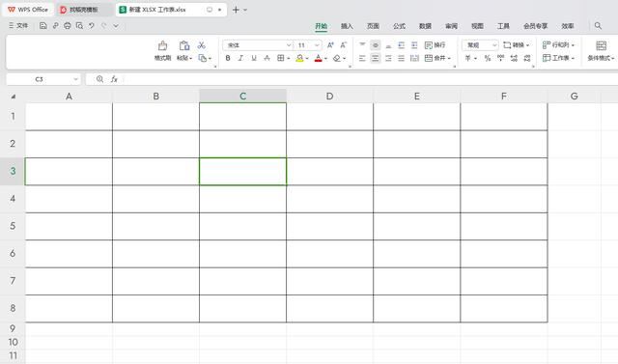Click the Cut scissors icon

(202, 45)
